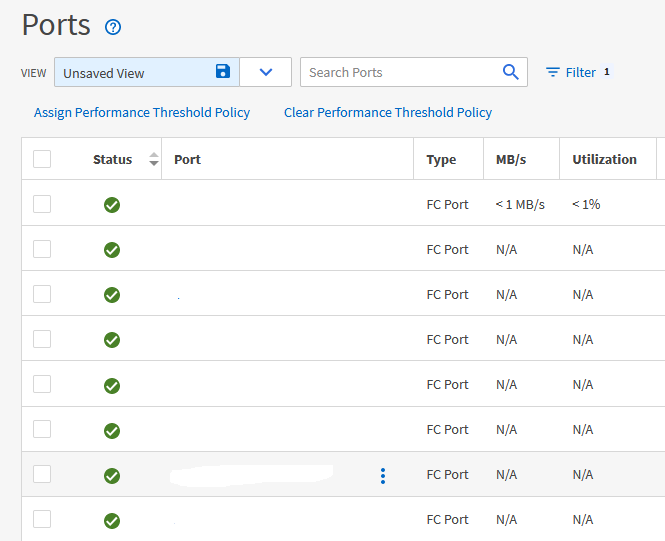Click the Type column header

[x=441, y=159]
